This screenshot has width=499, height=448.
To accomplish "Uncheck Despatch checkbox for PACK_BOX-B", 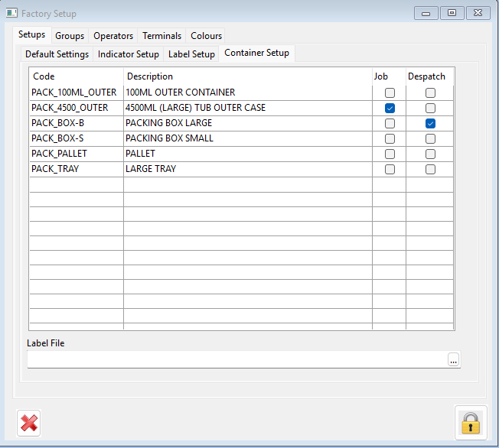I will 430,123.
